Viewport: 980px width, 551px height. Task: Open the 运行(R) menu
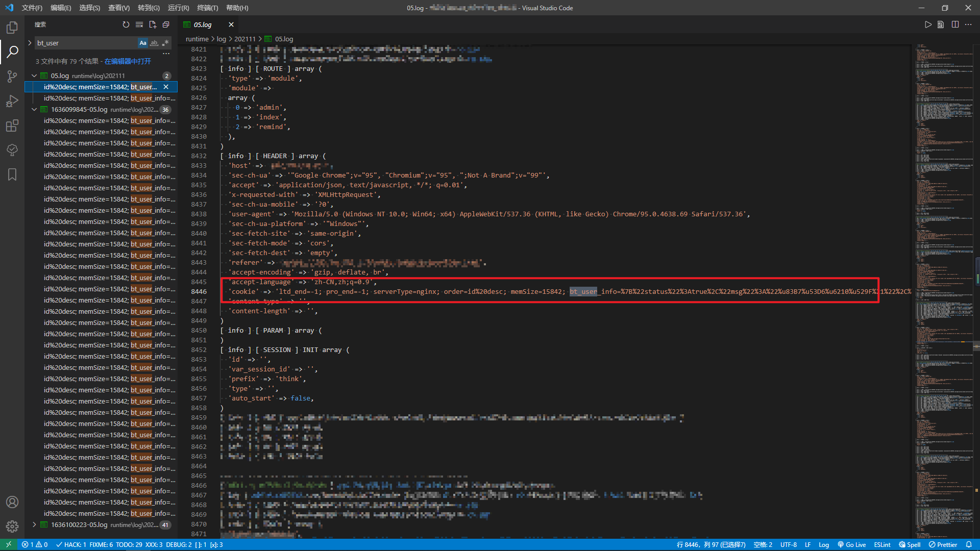point(178,8)
